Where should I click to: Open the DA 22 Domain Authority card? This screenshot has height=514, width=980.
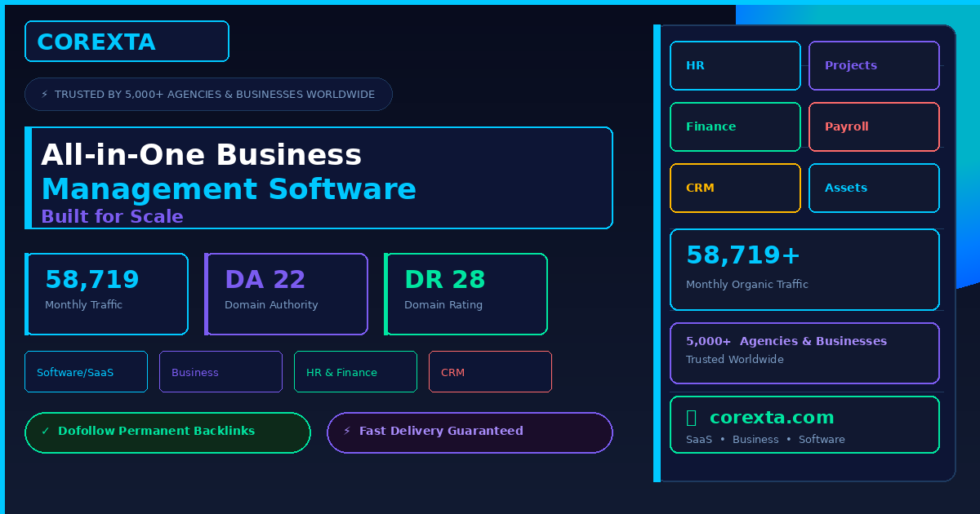point(286,294)
